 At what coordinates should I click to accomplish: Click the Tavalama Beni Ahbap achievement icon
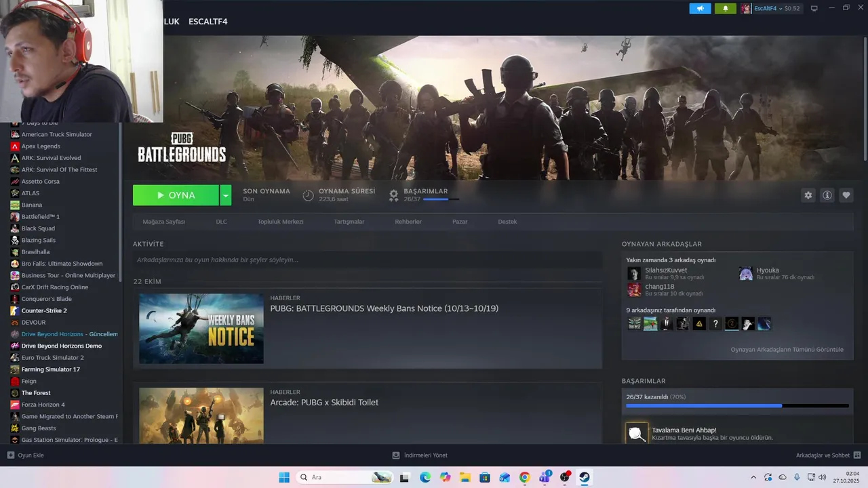pos(637,434)
